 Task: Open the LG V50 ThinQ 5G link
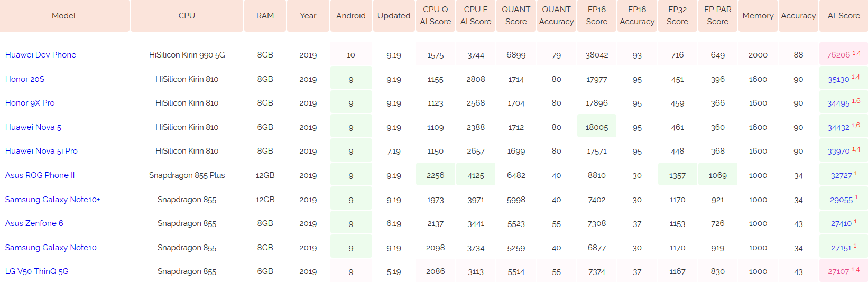tap(37, 271)
